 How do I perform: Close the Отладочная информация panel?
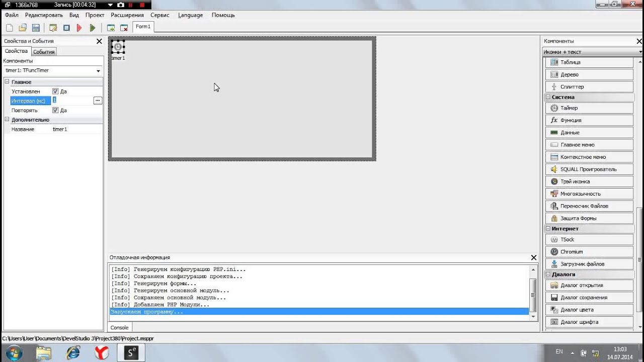[x=534, y=257]
